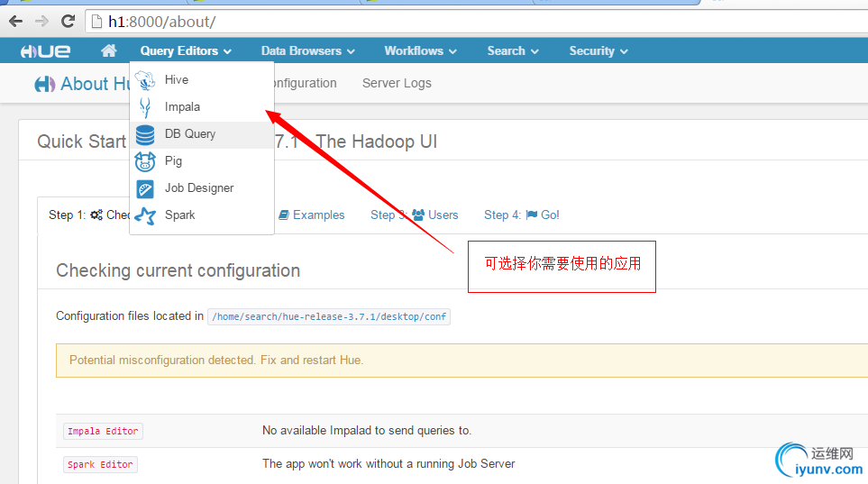Image resolution: width=868 pixels, height=484 pixels.
Task: Open the Query Editors dropdown
Action: pos(186,51)
